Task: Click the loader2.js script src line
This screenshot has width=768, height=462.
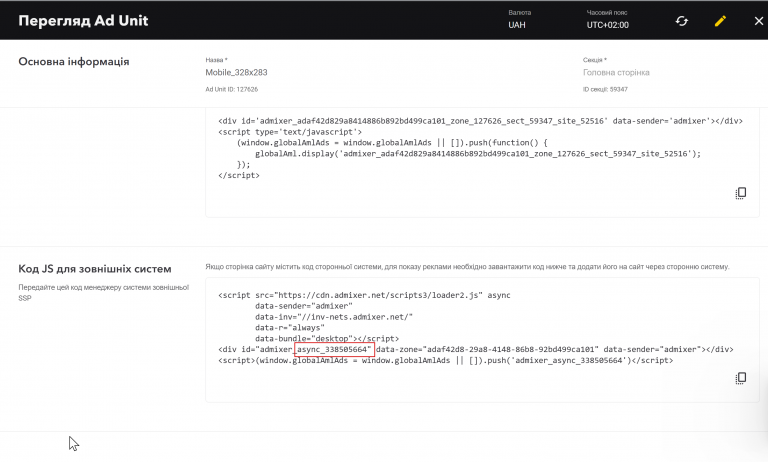Action: click(x=364, y=295)
